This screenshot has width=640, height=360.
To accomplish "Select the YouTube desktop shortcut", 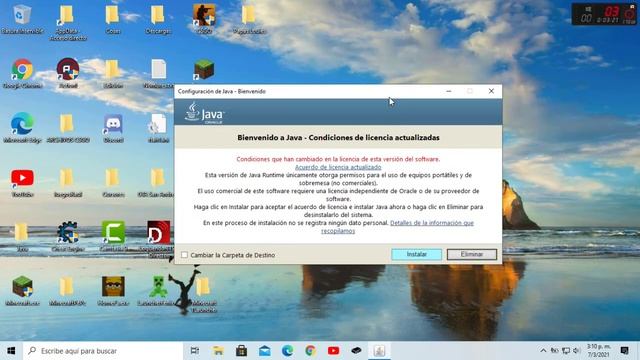I will pos(22,182).
